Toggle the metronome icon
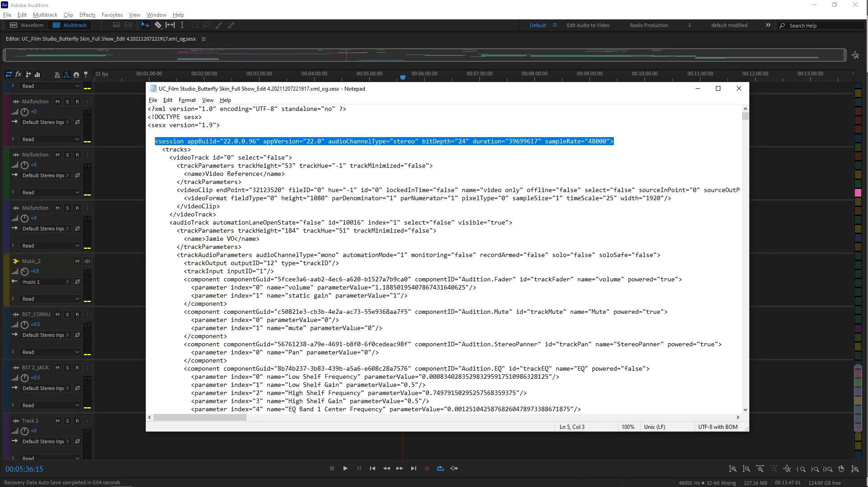 pyautogui.click(x=57, y=74)
